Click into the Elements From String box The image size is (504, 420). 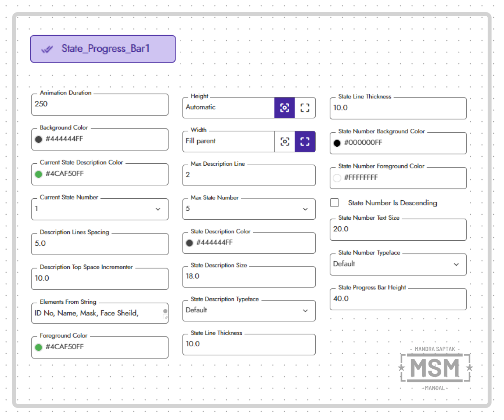coord(100,313)
